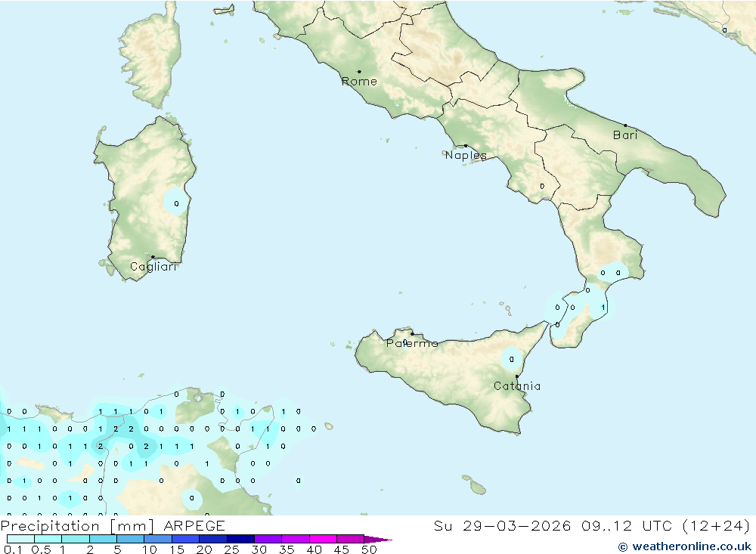Click the legend label 0.1
Image resolution: width=756 pixels, height=554 pixels.
[x=13, y=549]
